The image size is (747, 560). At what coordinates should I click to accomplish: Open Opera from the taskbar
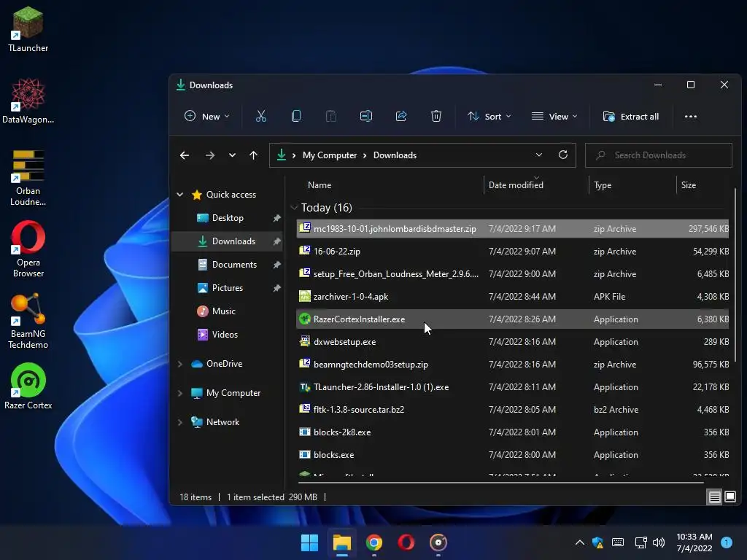tap(406, 542)
